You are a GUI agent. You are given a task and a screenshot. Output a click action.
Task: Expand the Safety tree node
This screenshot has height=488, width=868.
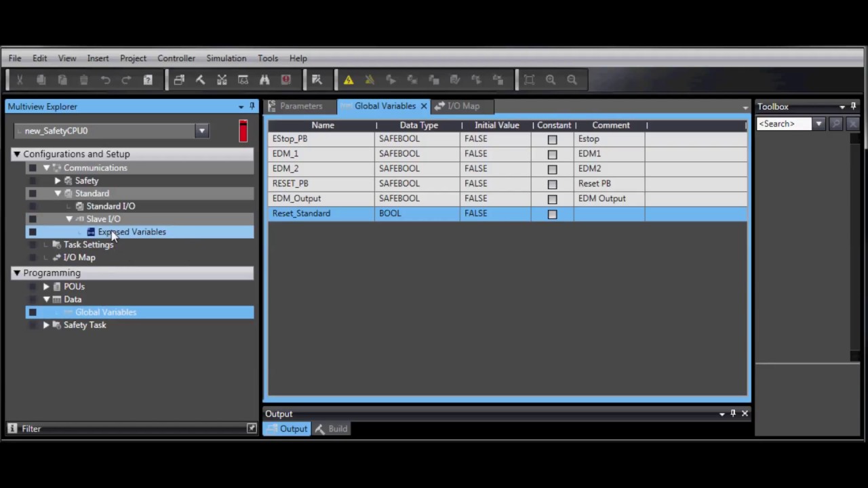[x=58, y=181]
